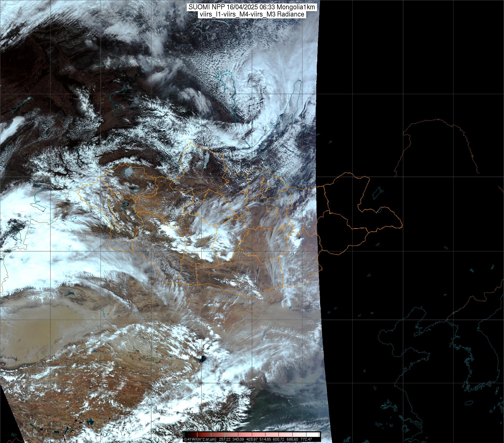The width and height of the screenshot is (504, 443).
Task: Click the '343.09' scale value
Action: 238,440
